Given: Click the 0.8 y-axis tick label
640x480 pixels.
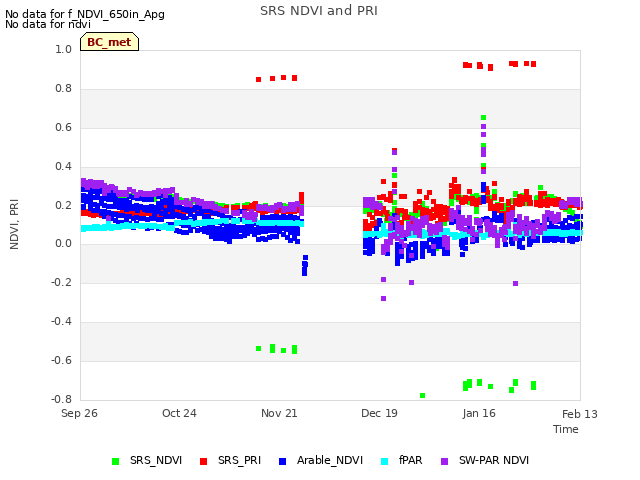Looking at the screenshot, I should point(63,89).
